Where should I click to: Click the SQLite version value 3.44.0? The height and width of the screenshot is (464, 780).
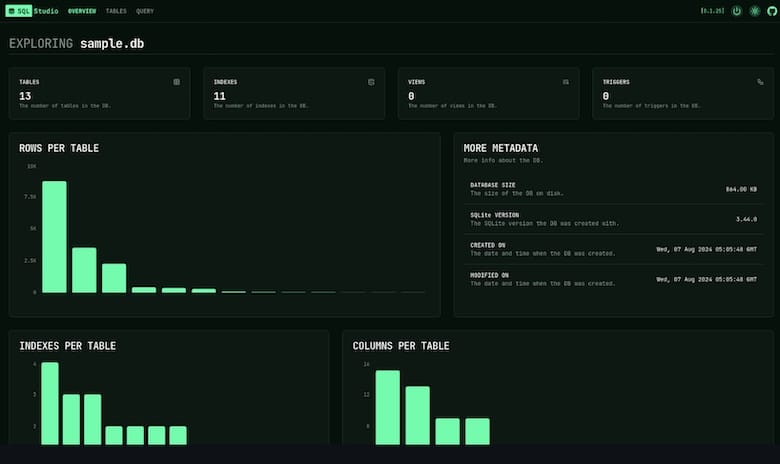[x=746, y=219]
